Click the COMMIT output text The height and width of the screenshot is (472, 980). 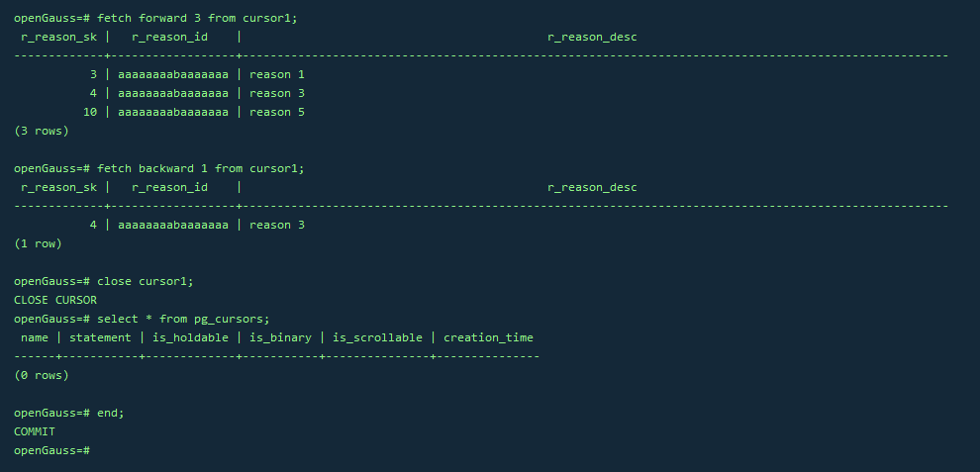coord(35,431)
